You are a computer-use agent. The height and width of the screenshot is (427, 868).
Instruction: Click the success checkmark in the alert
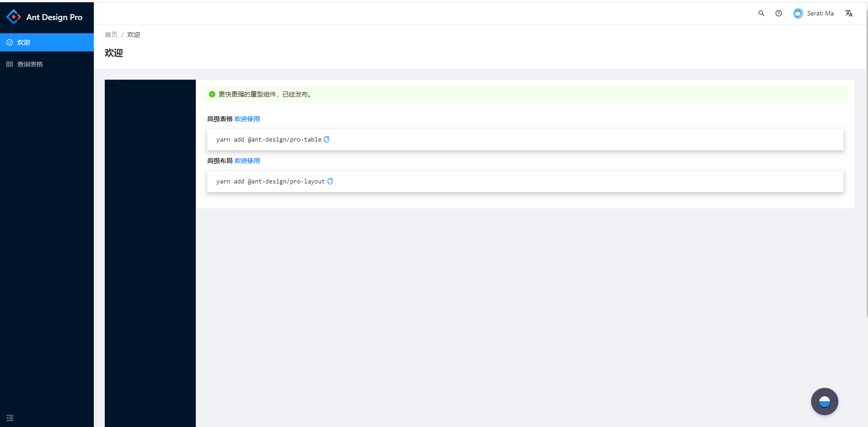[212, 94]
